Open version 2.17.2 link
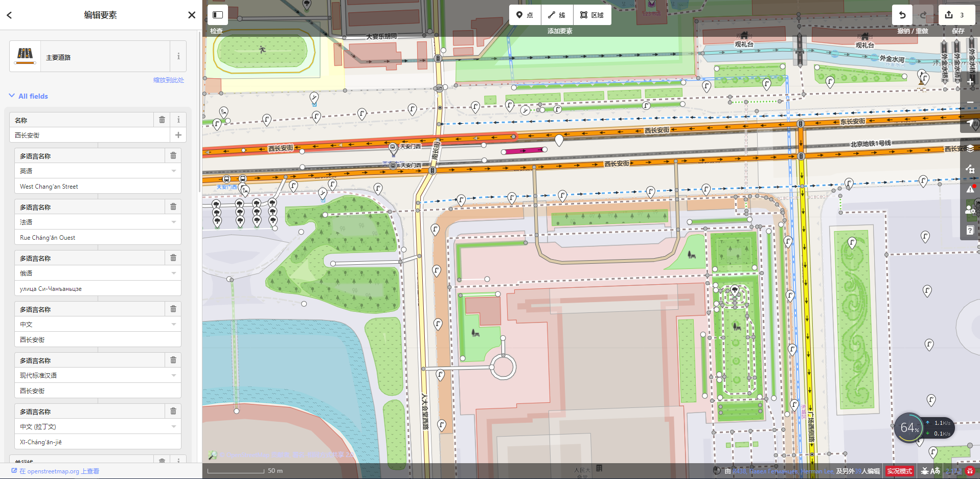 coord(953,471)
